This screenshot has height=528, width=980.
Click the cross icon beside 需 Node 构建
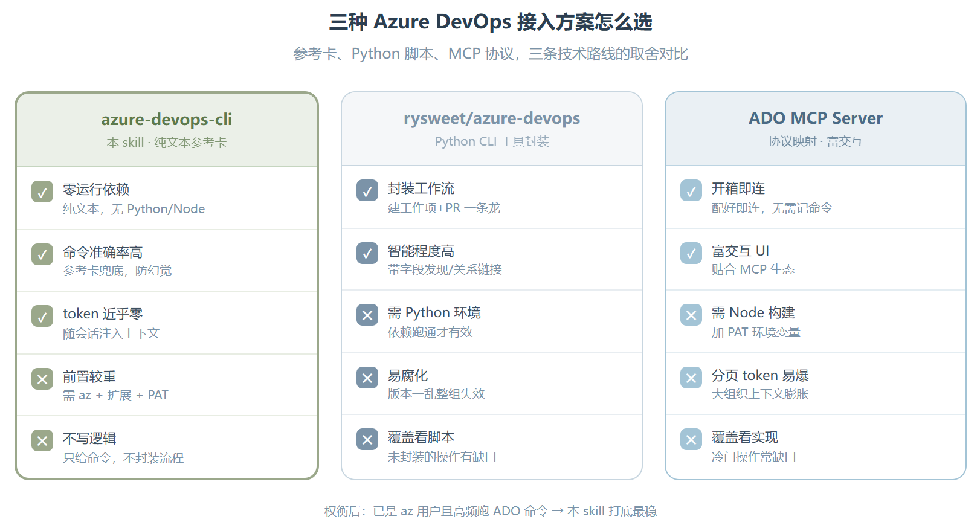tap(691, 315)
